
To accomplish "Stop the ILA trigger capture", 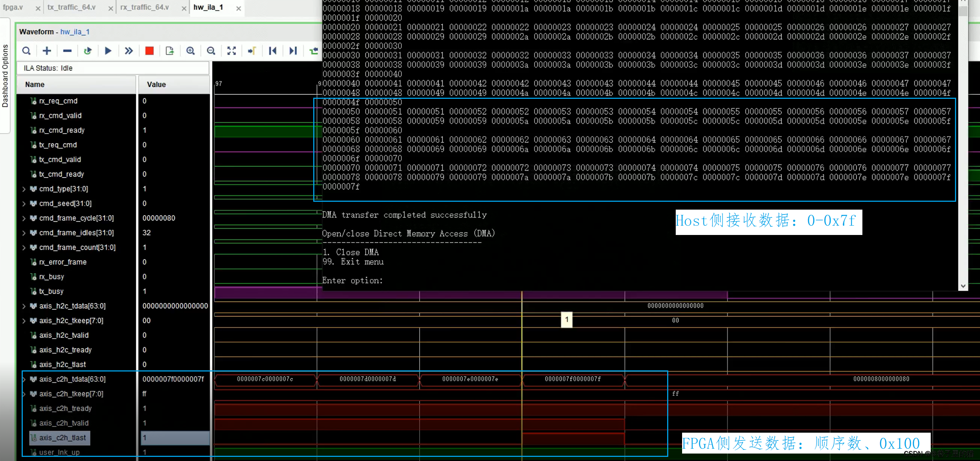I will pyautogui.click(x=149, y=51).
